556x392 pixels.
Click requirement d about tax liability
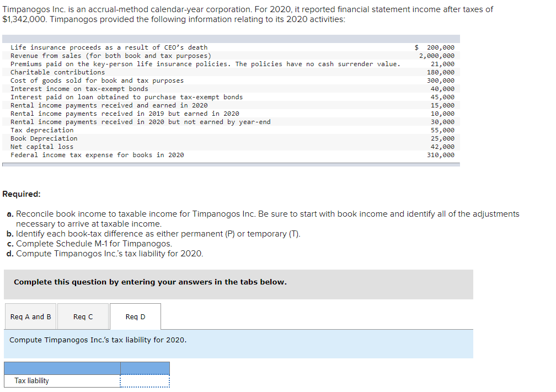(105, 254)
